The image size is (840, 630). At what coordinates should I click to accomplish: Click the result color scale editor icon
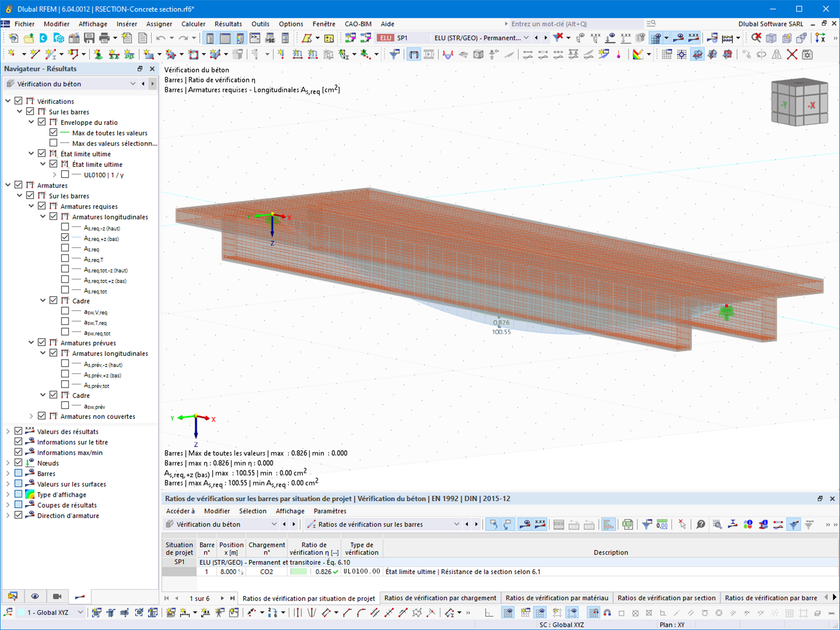(638, 54)
